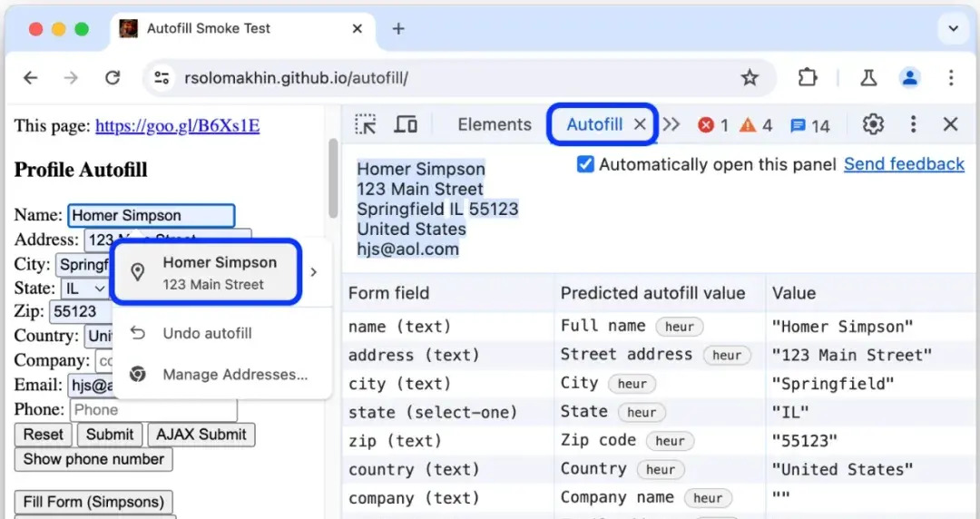Viewport: 980px width, 519px height.
Task: Click Springfield IL 55123 preview line
Action: [x=437, y=209]
